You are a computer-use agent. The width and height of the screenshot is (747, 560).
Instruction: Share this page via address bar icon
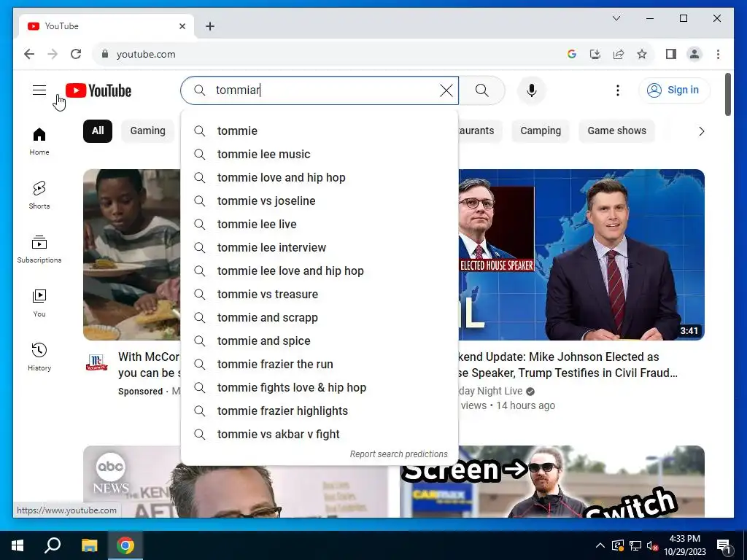(619, 54)
